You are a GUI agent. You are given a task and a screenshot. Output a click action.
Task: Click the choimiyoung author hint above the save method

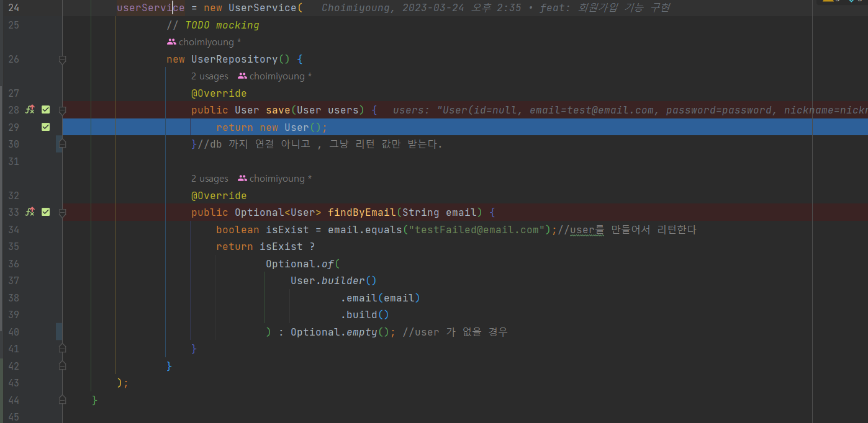coord(275,76)
